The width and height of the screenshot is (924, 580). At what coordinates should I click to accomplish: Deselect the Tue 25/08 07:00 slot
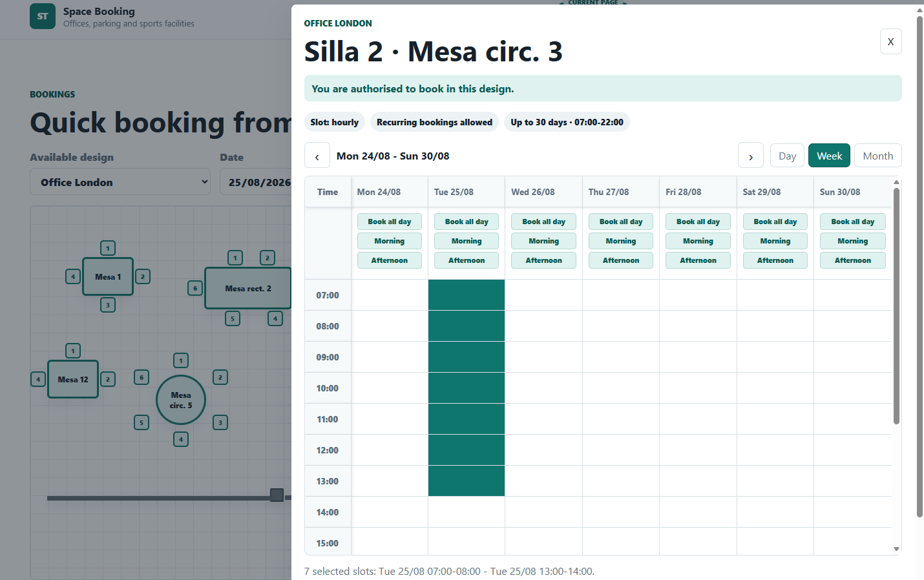(467, 295)
